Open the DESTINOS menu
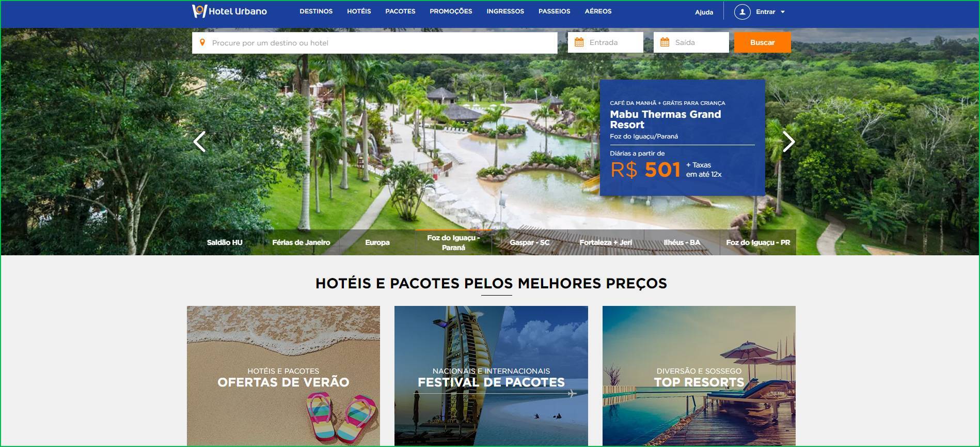Image resolution: width=980 pixels, height=447 pixels. click(316, 11)
